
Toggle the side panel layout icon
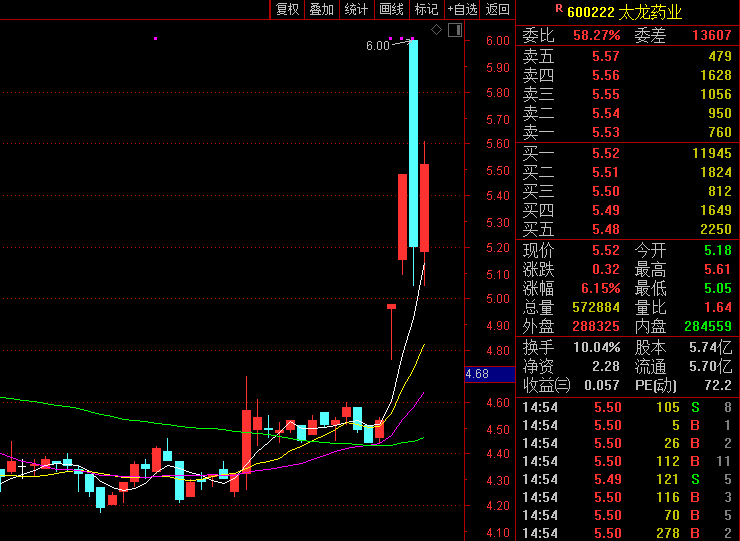coord(455,31)
